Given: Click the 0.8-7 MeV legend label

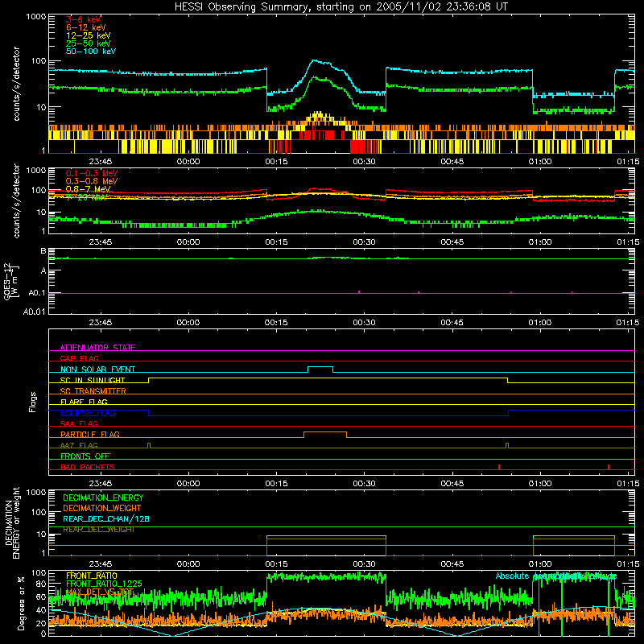Looking at the screenshot, I should 89,189.
